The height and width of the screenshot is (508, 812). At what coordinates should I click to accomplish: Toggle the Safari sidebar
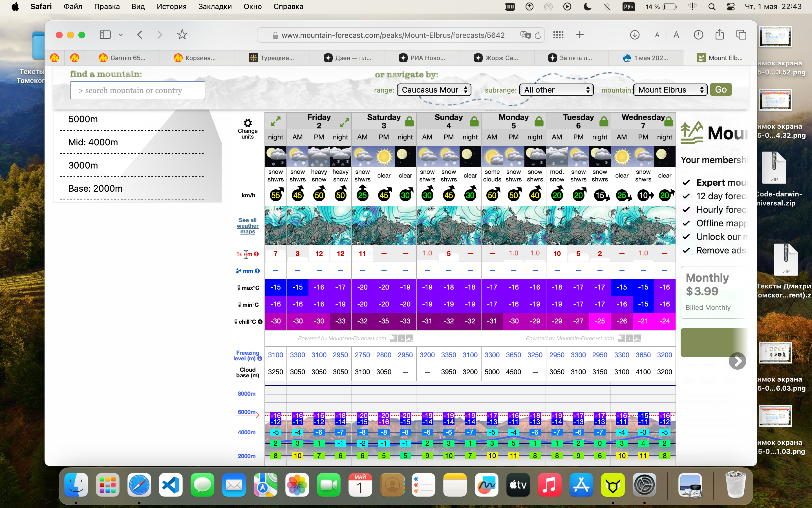tap(105, 35)
